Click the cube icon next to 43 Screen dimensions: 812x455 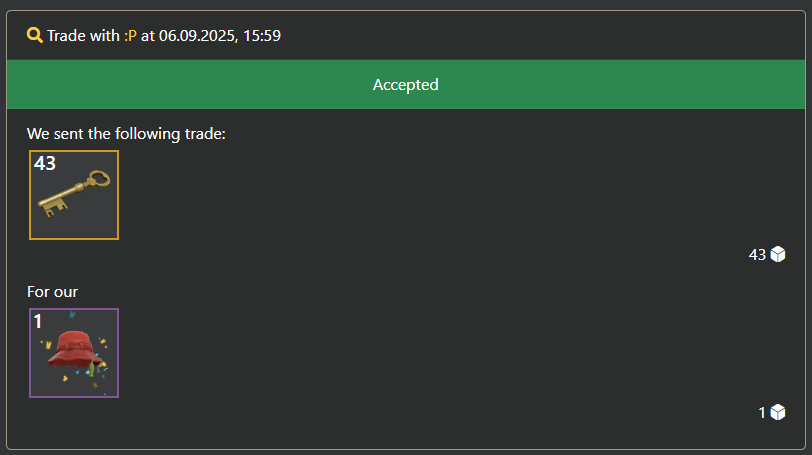pos(778,254)
